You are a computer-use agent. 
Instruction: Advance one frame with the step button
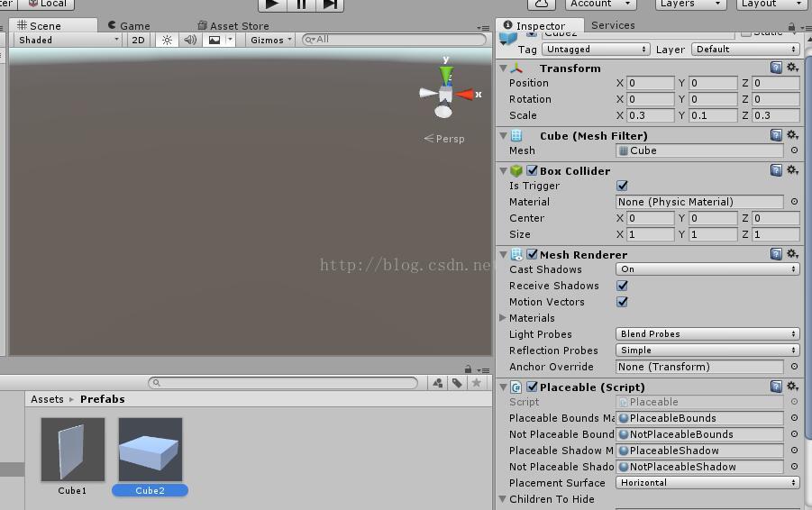point(330,5)
